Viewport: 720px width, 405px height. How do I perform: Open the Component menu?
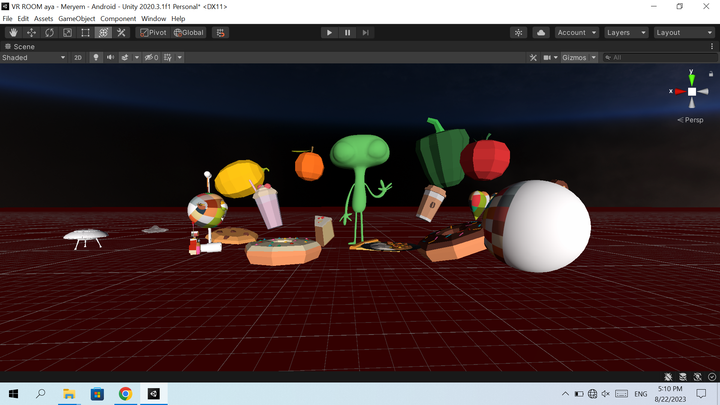[x=117, y=19]
